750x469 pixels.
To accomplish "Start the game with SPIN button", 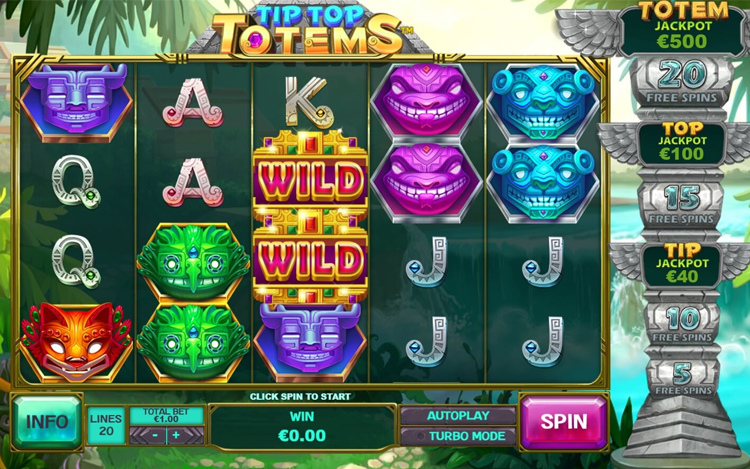I will (563, 422).
